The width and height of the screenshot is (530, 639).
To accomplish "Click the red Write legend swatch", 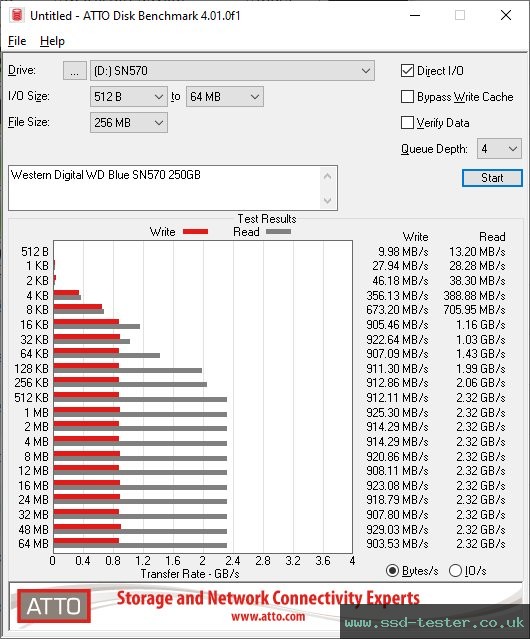I will click(x=196, y=232).
